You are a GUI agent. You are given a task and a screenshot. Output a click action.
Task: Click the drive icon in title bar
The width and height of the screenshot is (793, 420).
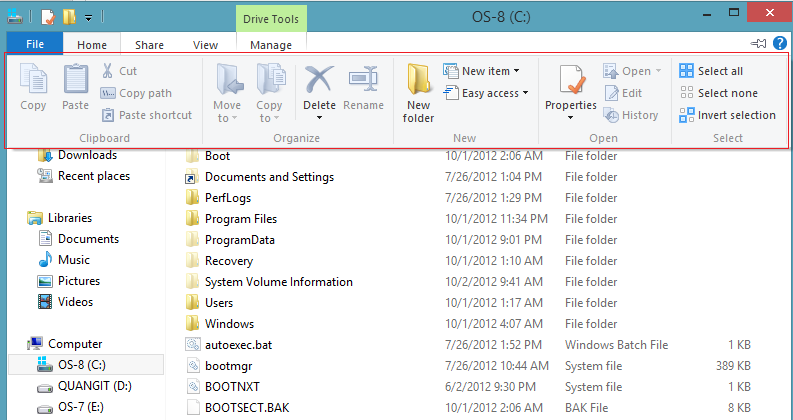(x=15, y=17)
